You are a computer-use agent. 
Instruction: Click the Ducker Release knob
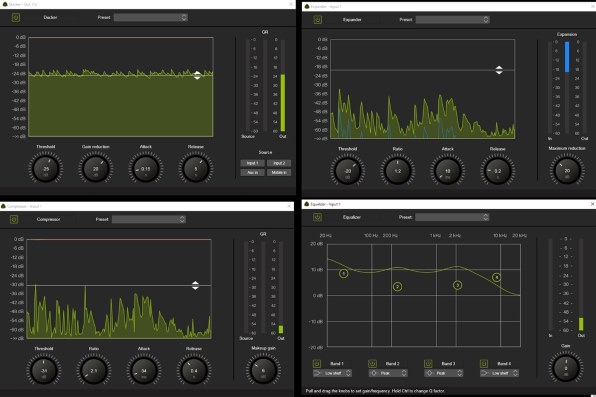(196, 168)
